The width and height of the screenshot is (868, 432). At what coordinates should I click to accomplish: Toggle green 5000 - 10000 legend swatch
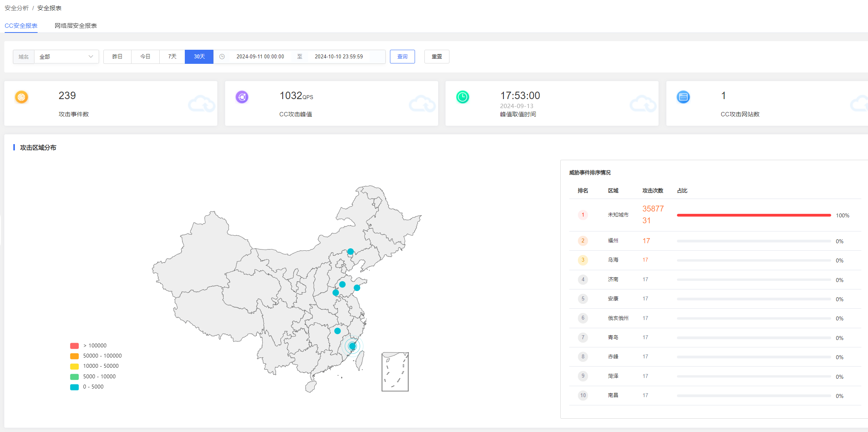(x=74, y=377)
